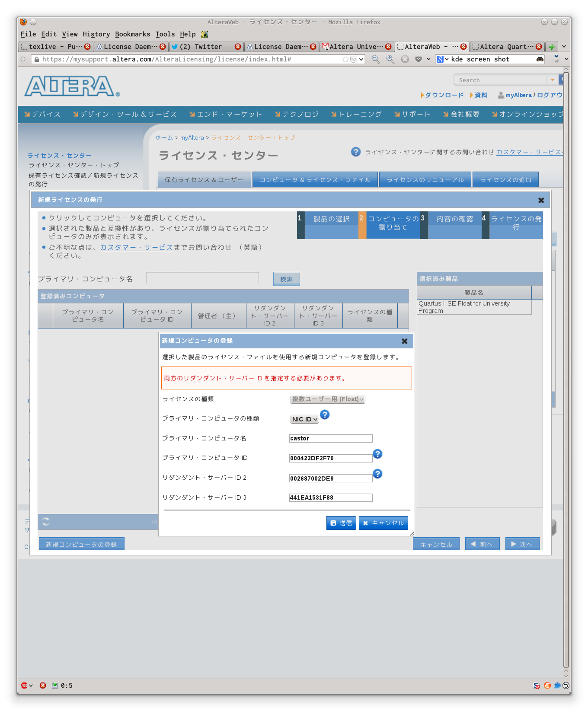Click the zoom out magnifier in Firefox toolbar
588x711 pixels.
375,59
